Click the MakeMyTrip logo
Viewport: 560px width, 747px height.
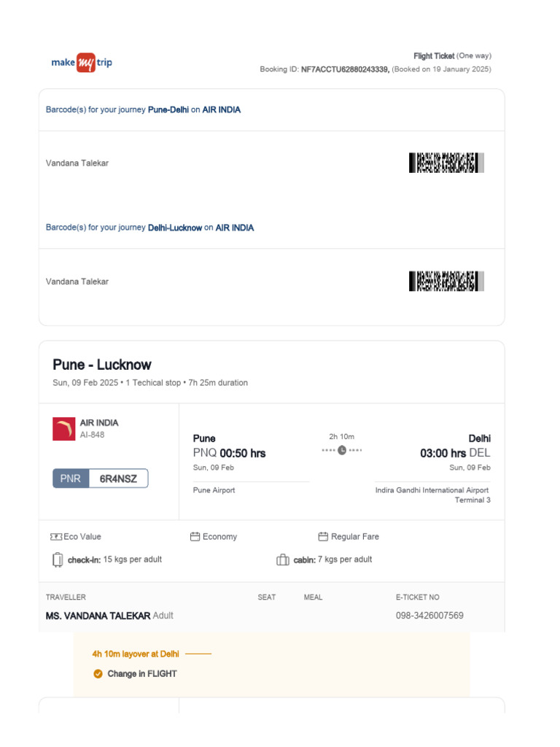[x=82, y=63]
